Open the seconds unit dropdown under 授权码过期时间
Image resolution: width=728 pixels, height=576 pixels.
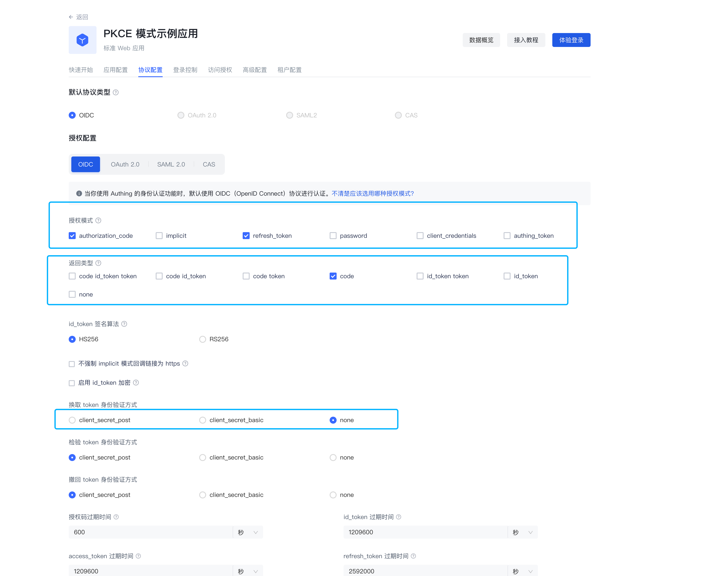coord(248,532)
